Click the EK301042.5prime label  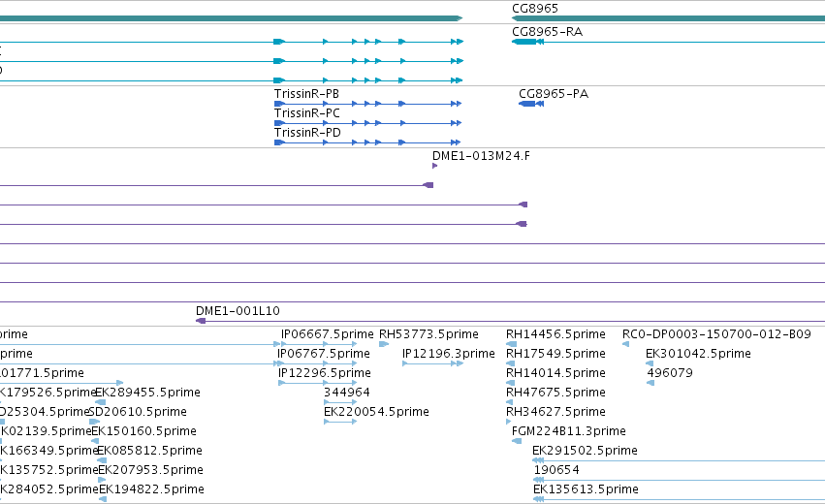tap(698, 354)
